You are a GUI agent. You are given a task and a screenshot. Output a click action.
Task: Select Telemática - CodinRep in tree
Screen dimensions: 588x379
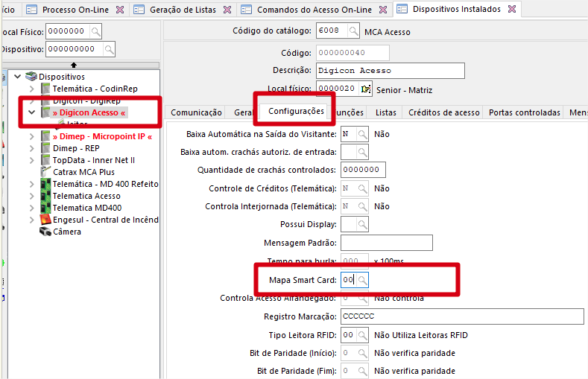tap(95, 89)
